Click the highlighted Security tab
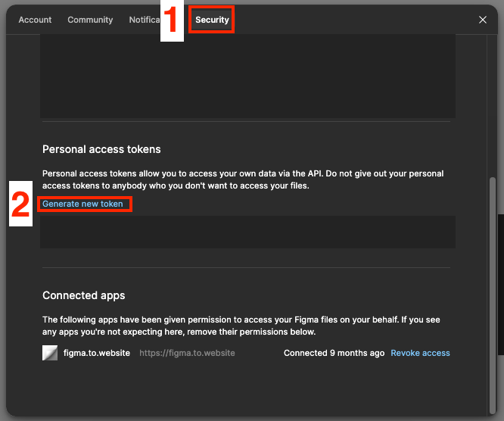Screen dimensions: 504x421 [x=212, y=20]
